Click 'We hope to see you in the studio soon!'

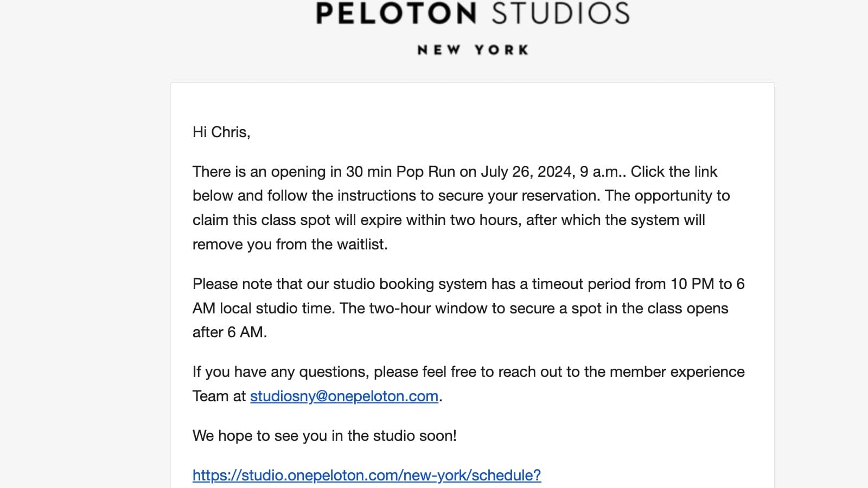(x=324, y=436)
